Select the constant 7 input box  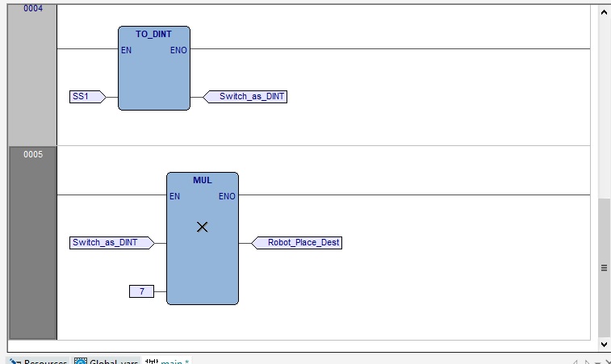141,291
